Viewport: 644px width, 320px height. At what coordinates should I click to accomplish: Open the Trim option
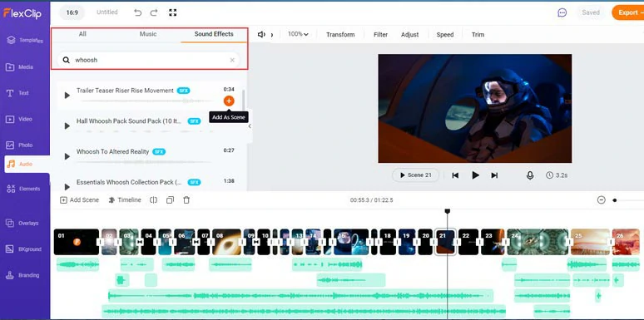[x=478, y=34]
